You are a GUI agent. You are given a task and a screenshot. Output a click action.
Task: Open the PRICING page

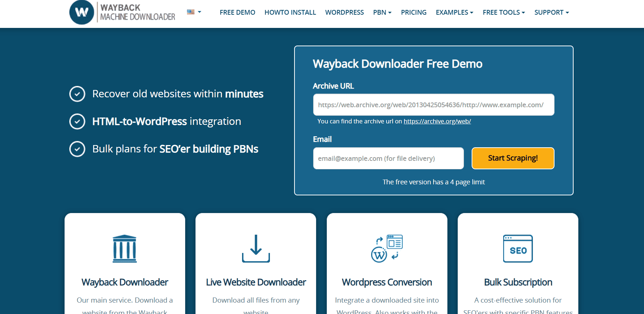[414, 12]
